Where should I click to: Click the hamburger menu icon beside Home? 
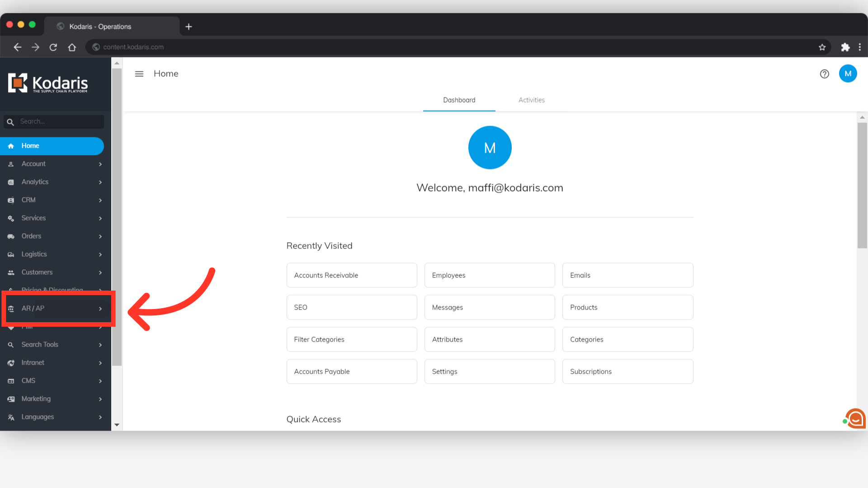(139, 74)
